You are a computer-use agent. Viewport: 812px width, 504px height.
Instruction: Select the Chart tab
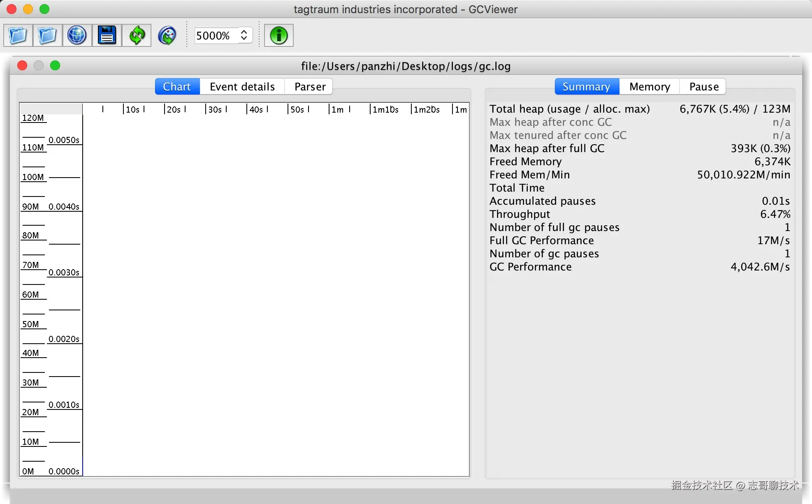(x=177, y=87)
